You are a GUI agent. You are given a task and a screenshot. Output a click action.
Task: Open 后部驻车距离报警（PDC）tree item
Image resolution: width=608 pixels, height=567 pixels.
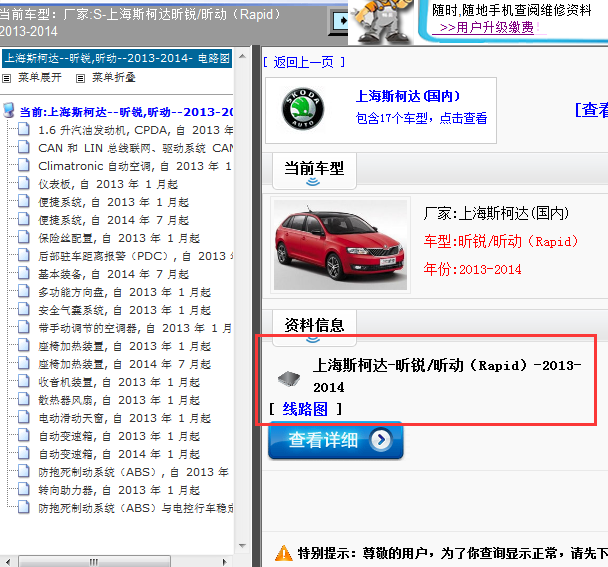(x=135, y=256)
